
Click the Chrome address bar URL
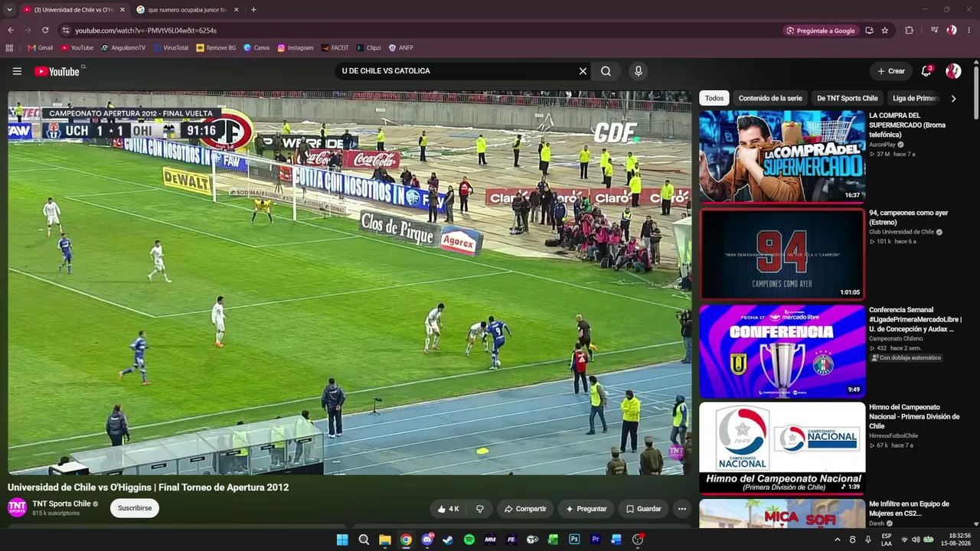[145, 31]
